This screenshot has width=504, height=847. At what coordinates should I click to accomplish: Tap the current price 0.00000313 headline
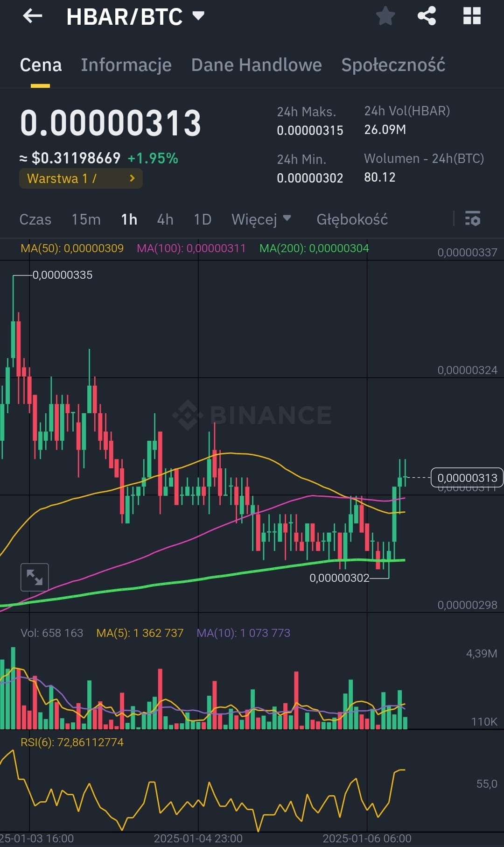[111, 123]
